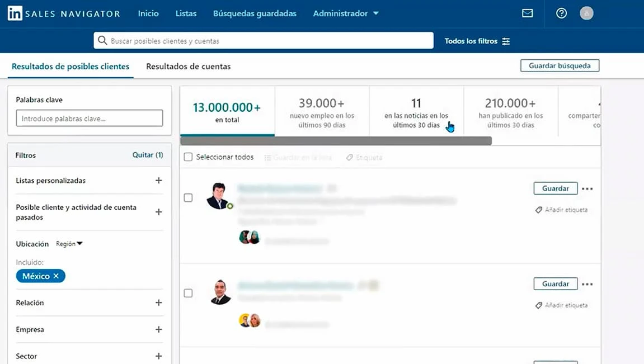The height and width of the screenshot is (364, 644).
Task: Open the Región dropdown for Ubicación
Action: [x=69, y=244]
